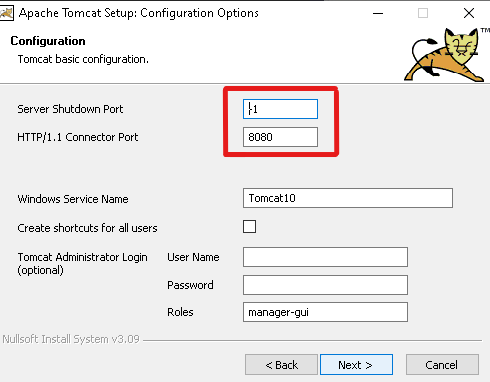This screenshot has width=490, height=382.
Task: Click the Tomcat Administrator Login (optional) label
Action: coord(82,263)
